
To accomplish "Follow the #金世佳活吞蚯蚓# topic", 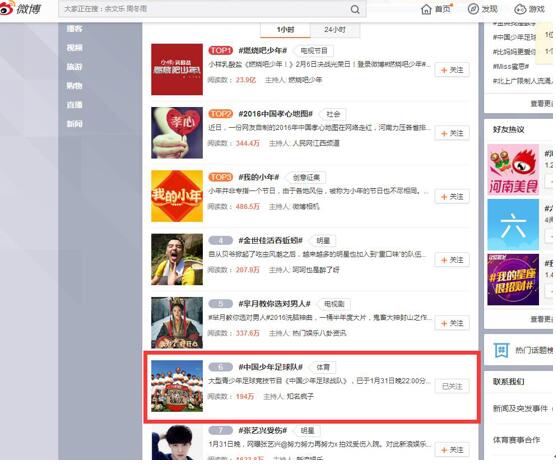I will (452, 260).
